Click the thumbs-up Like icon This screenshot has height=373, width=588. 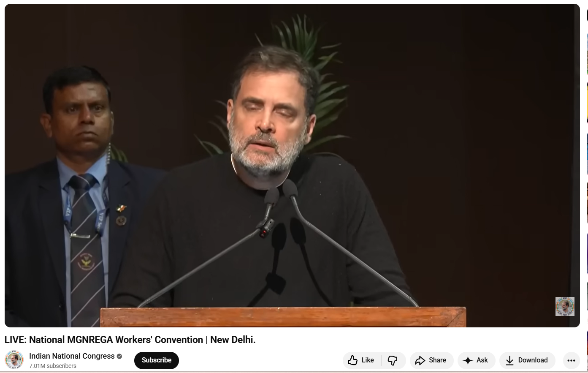click(353, 360)
